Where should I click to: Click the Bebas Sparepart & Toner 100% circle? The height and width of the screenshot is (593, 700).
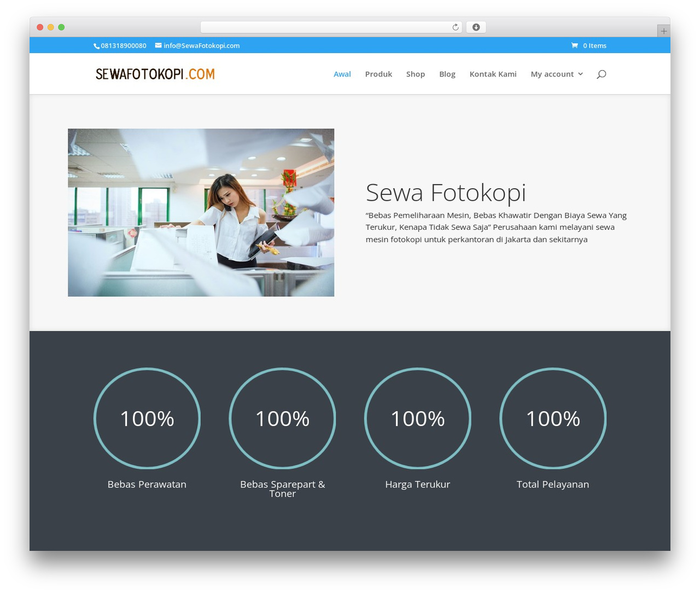pos(282,418)
